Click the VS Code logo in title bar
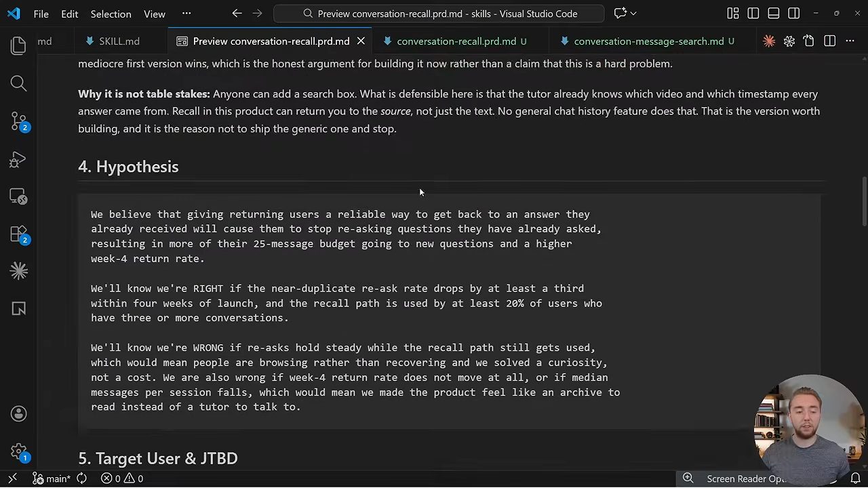 click(14, 14)
